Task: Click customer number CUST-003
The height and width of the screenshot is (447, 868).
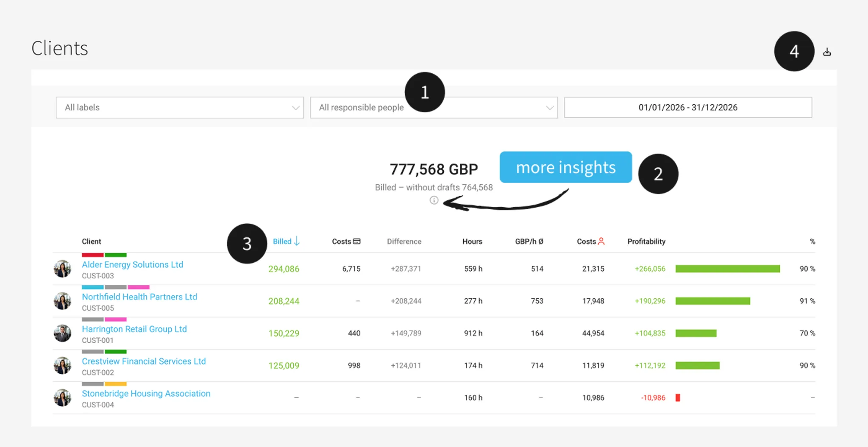Action: pyautogui.click(x=98, y=276)
